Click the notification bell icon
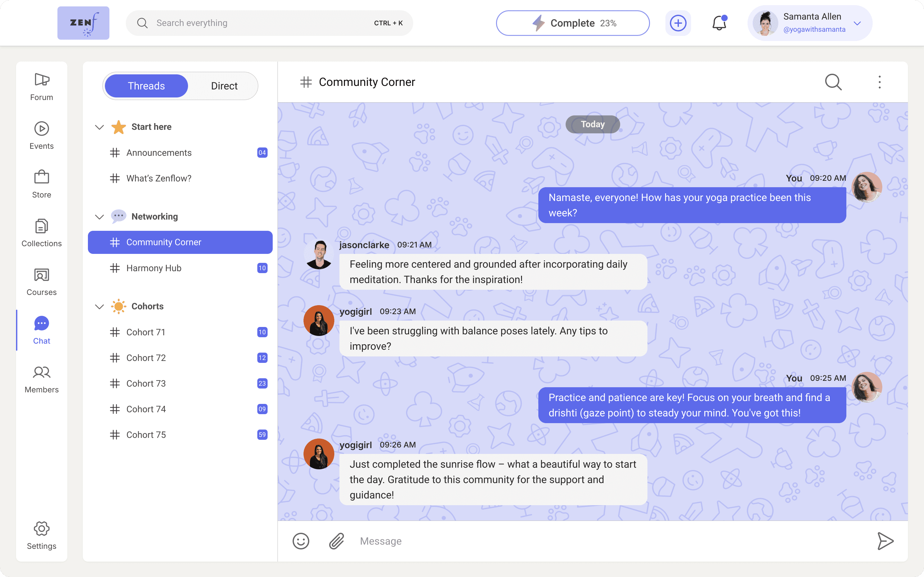The image size is (924, 577). (719, 23)
